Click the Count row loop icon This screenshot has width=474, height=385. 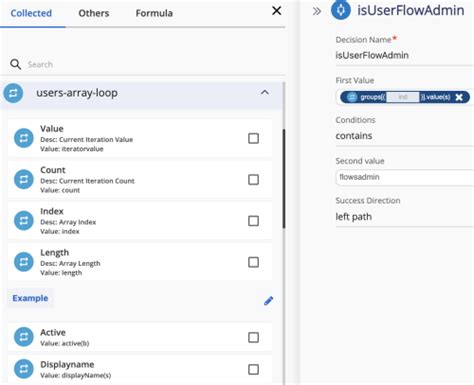click(24, 179)
